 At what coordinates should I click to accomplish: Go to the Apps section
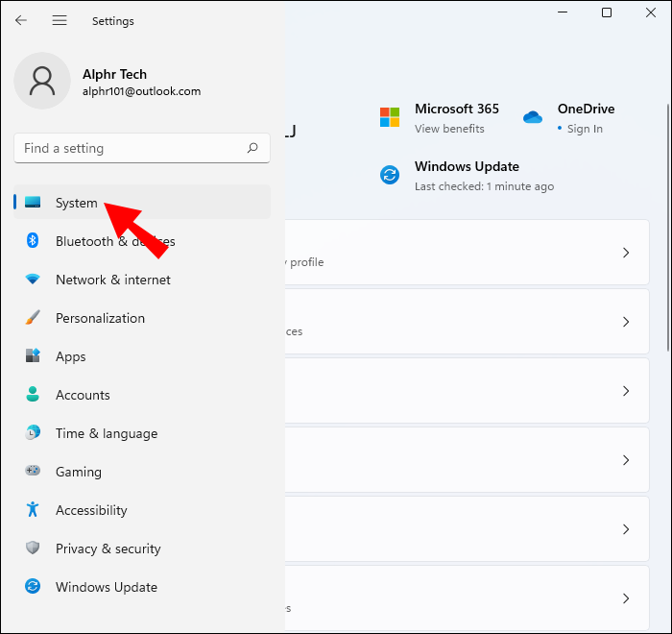click(70, 356)
